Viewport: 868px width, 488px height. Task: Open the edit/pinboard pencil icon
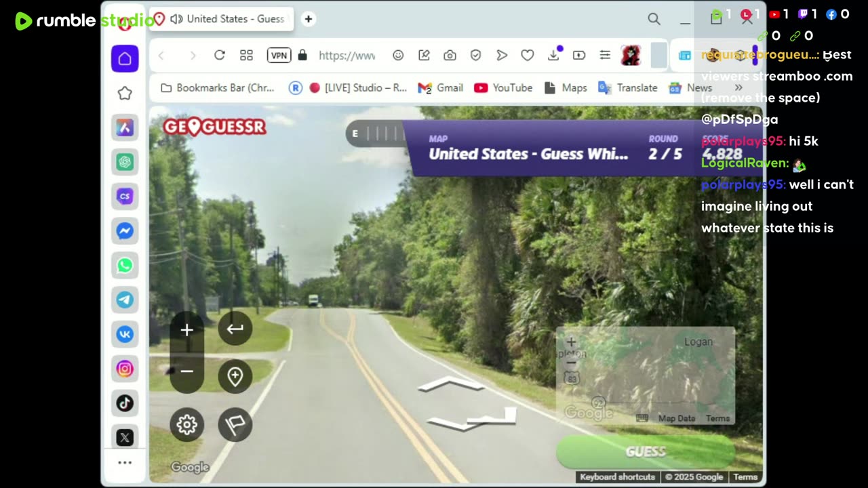424,55
